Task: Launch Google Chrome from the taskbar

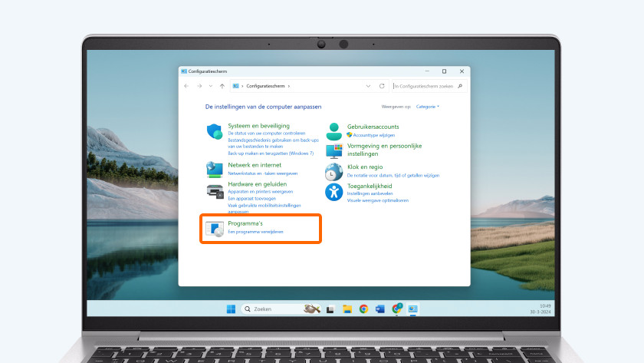Action: tap(363, 309)
